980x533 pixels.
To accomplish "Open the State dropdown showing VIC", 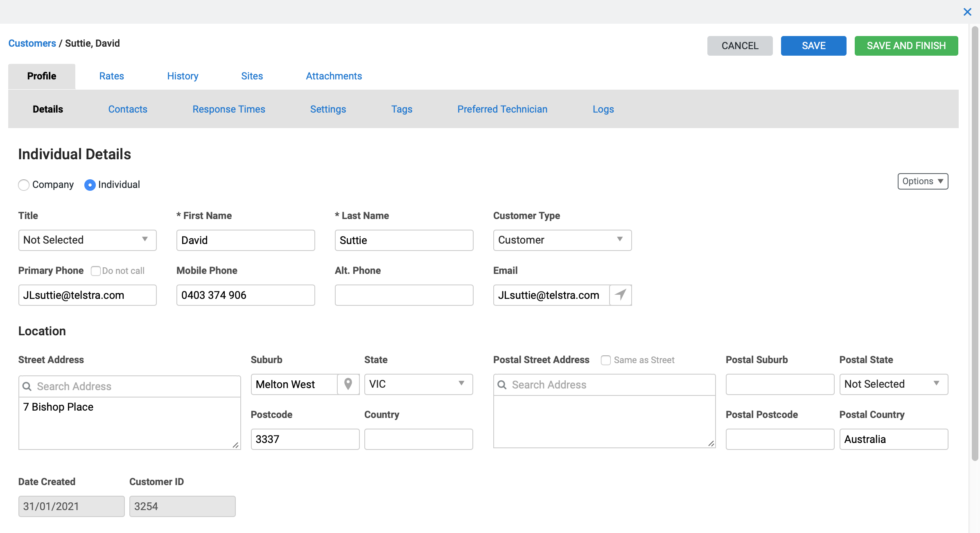I will click(418, 384).
